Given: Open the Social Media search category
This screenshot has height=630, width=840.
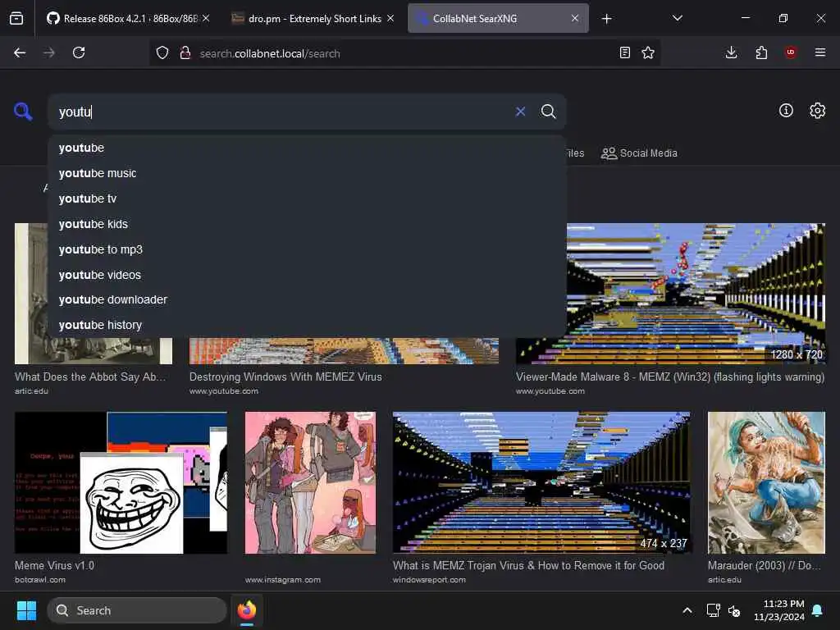Looking at the screenshot, I should [639, 153].
